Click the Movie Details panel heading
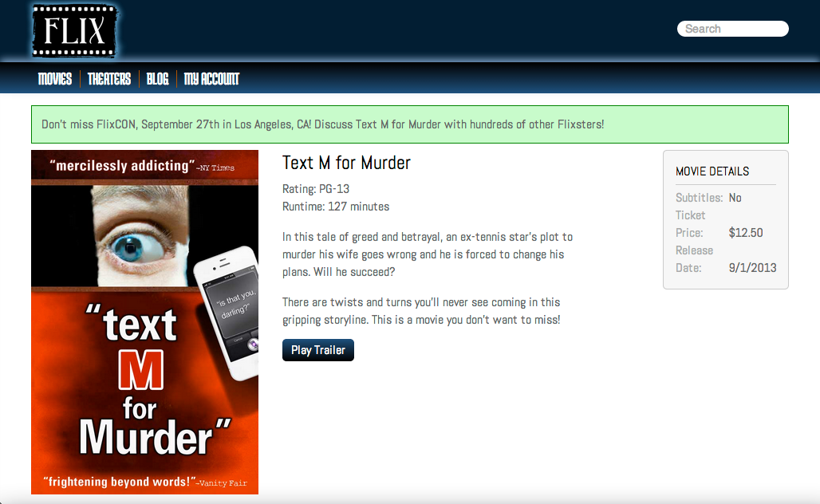Viewport: 820px width, 504px height. pyautogui.click(x=712, y=171)
